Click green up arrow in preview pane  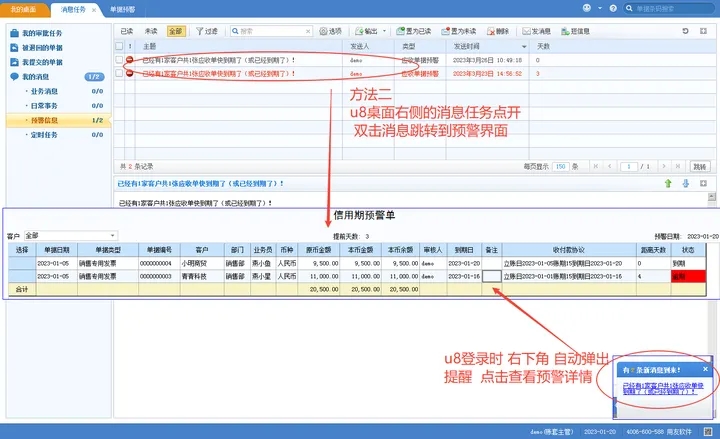(x=668, y=184)
